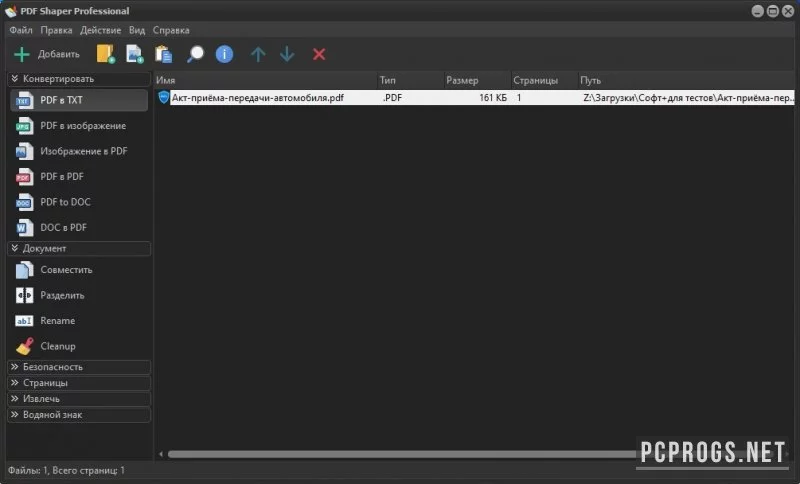
Task: Move file up with the up arrow
Action: [x=258, y=54]
